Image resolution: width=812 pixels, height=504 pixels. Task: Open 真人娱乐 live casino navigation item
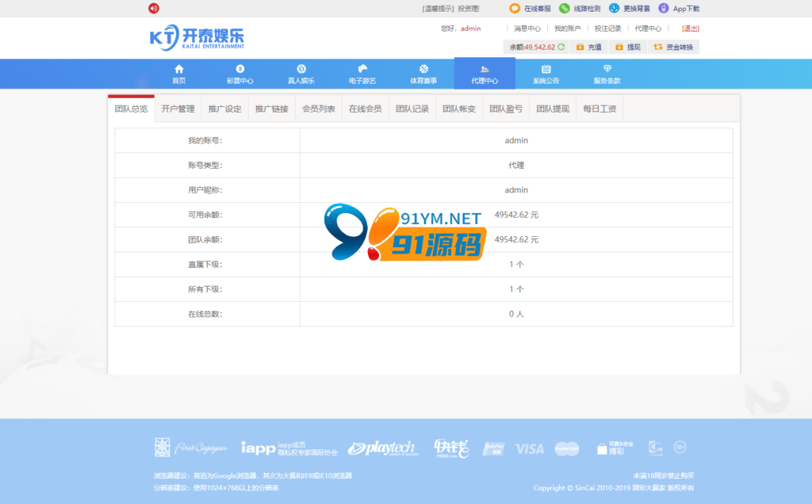click(301, 74)
